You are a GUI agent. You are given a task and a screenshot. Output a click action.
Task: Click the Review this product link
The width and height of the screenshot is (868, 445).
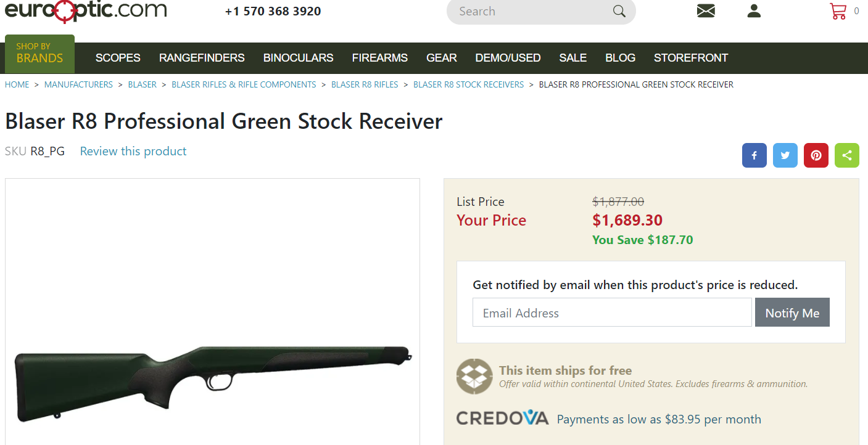[133, 151]
